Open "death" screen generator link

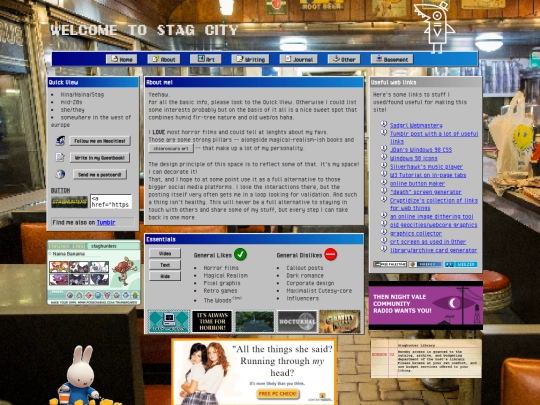(426, 192)
